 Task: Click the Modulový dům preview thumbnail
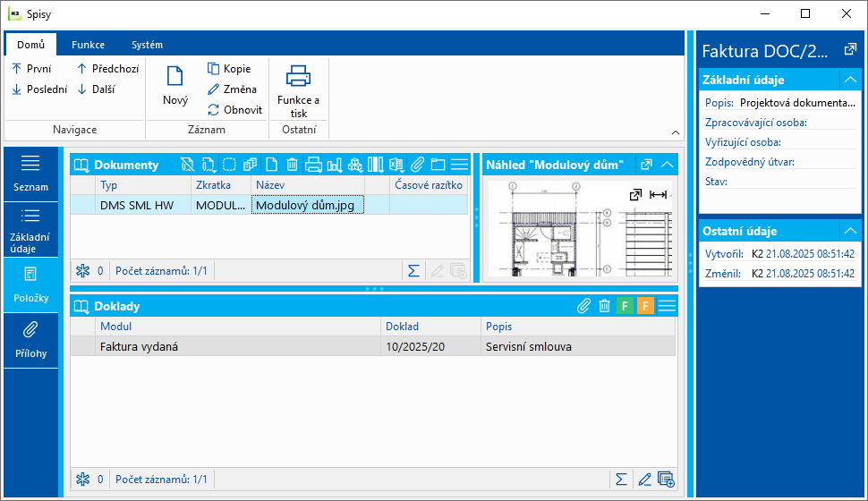tap(581, 229)
